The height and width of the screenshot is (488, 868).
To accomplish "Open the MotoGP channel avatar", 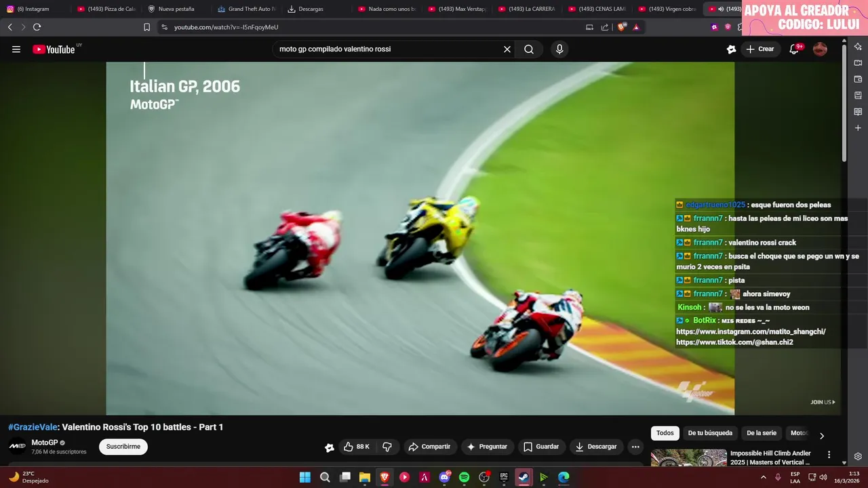I will [x=17, y=446].
